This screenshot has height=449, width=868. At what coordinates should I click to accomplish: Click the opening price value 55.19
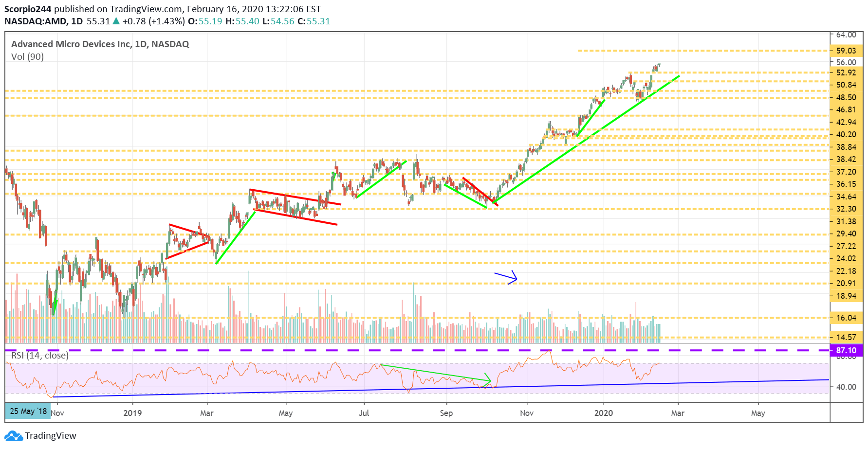pos(210,21)
